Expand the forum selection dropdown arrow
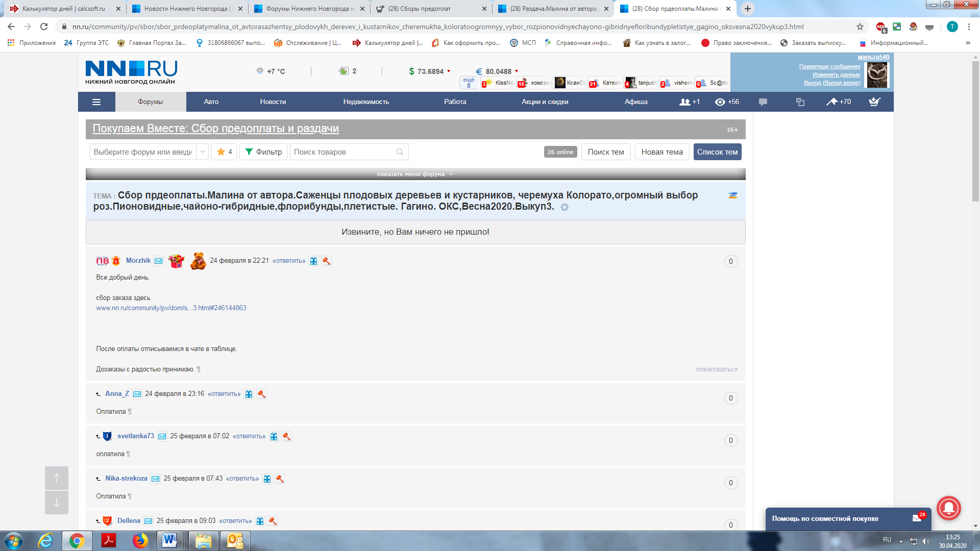Viewport: 980px width, 551px height. pyautogui.click(x=202, y=152)
